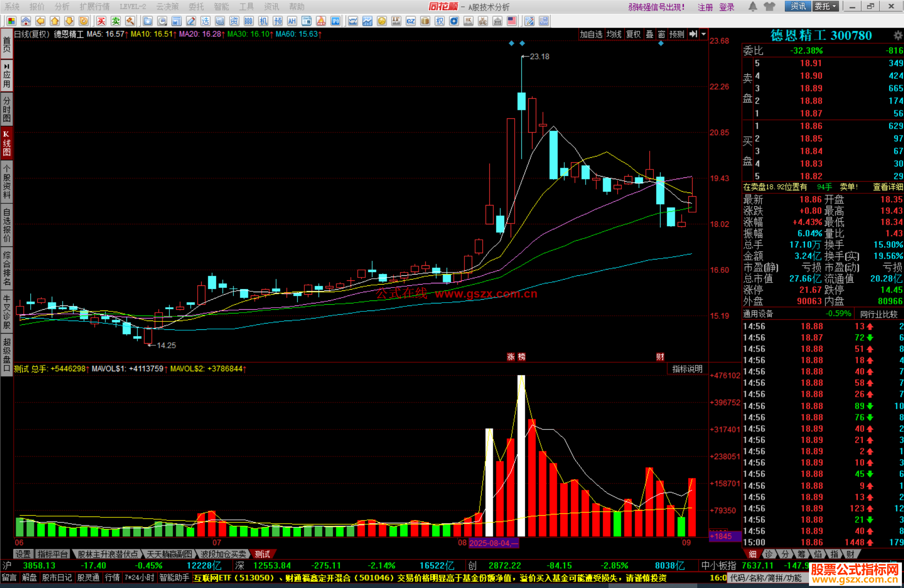This screenshot has height=588, width=904.
Task: Click the 查看详细 link
Action: click(888, 187)
